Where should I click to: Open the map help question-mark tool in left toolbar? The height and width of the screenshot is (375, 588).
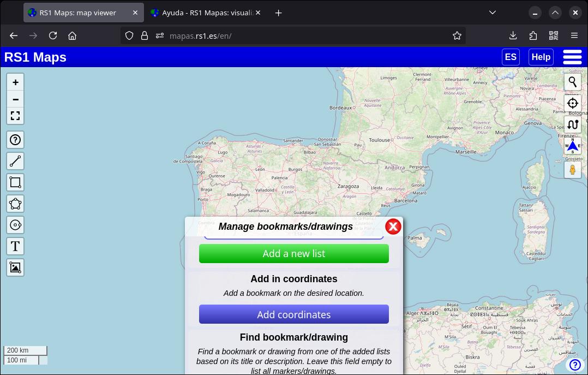click(x=15, y=140)
